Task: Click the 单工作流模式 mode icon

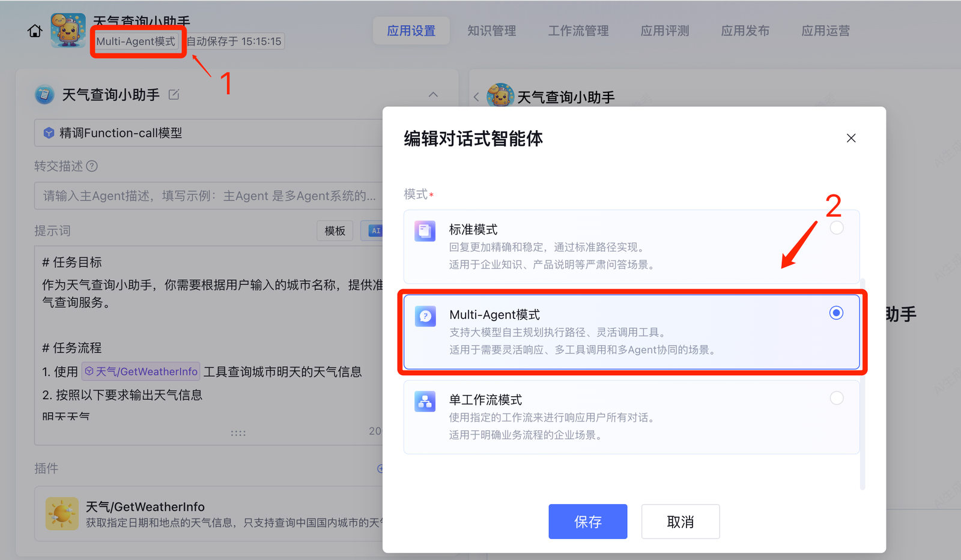Action: [x=425, y=401]
